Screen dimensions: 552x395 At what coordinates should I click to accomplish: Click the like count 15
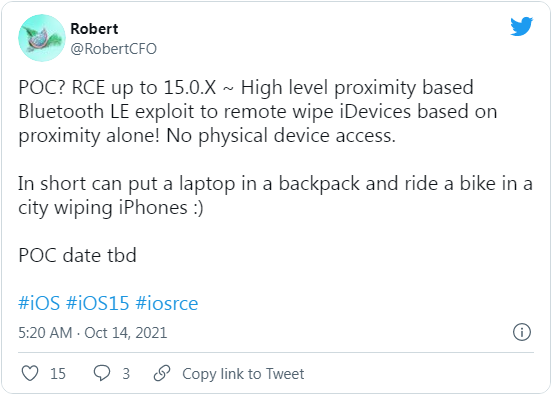(58, 374)
